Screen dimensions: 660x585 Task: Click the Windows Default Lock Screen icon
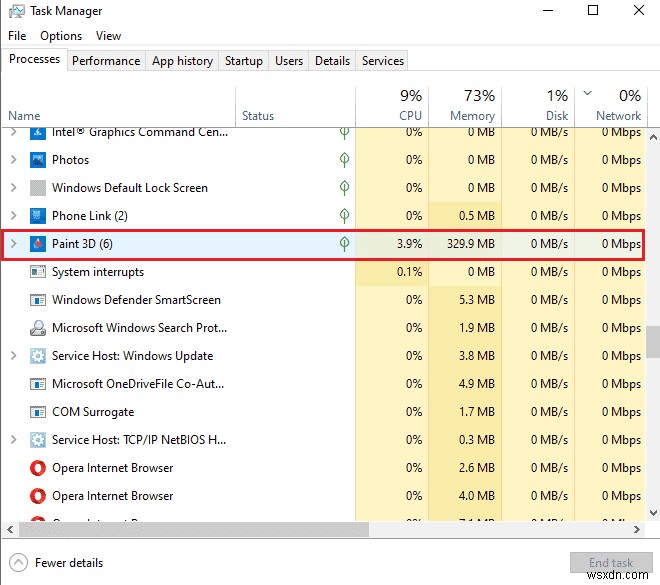coord(38,188)
